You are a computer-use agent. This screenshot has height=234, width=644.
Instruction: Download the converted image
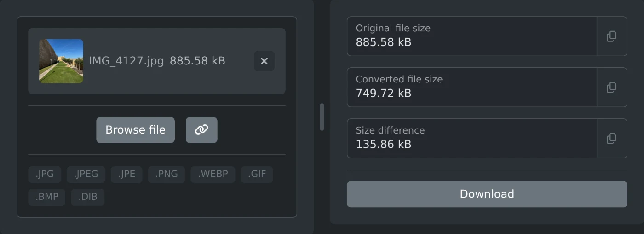[487, 194]
